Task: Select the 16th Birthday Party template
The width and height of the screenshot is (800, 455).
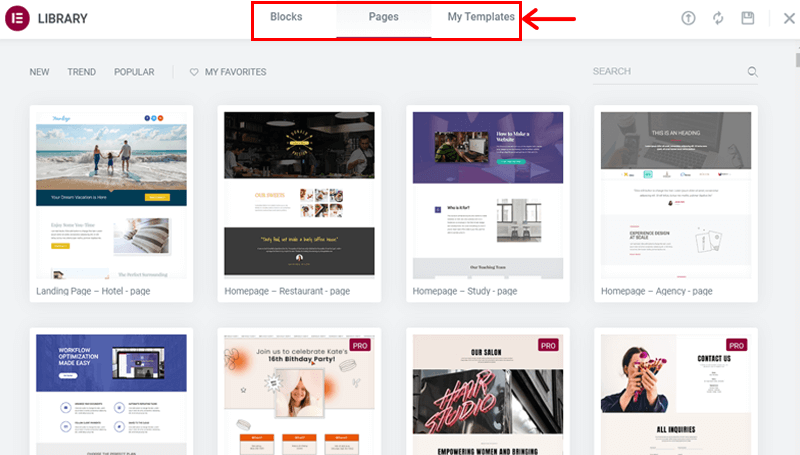Action: [x=299, y=394]
